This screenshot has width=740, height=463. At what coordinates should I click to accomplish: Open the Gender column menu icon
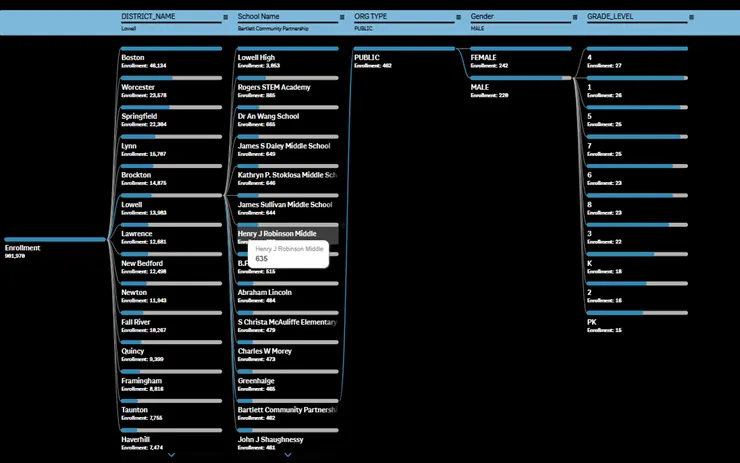tap(575, 17)
